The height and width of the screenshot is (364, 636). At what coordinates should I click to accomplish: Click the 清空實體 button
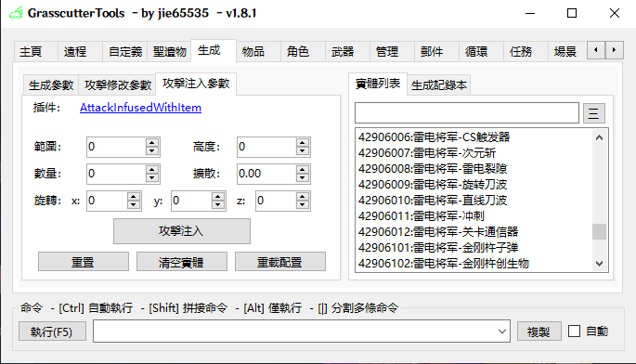click(x=182, y=262)
